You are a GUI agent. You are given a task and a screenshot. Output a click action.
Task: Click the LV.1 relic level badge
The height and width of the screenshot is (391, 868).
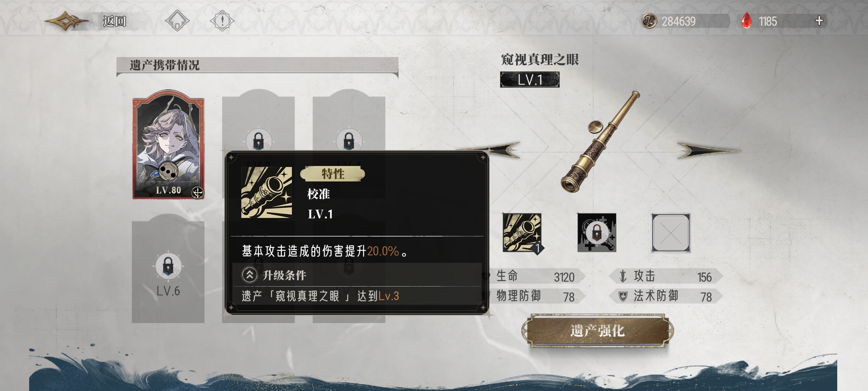(x=530, y=79)
